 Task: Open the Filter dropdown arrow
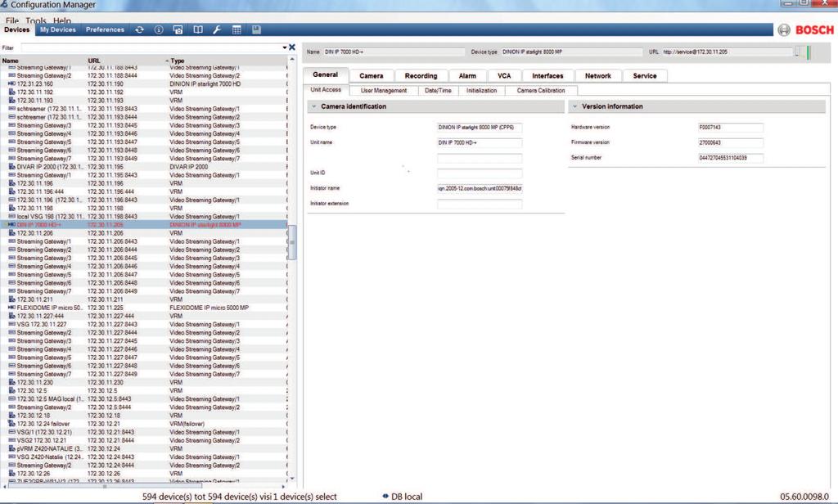[284, 47]
